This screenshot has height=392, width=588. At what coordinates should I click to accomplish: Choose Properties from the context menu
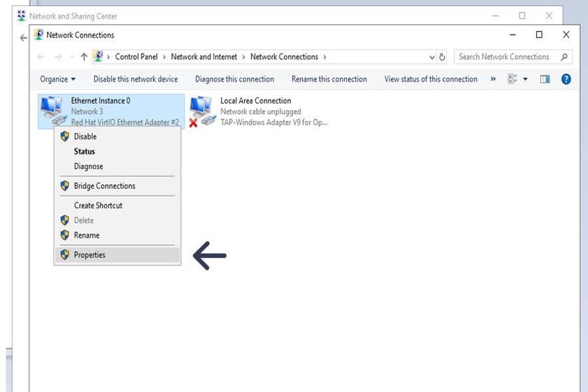tap(90, 255)
